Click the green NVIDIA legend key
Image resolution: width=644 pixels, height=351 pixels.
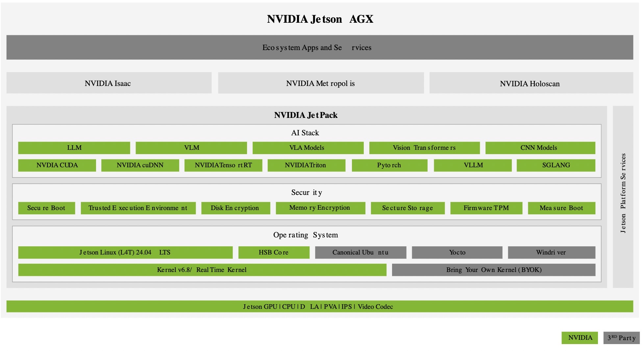click(x=580, y=338)
